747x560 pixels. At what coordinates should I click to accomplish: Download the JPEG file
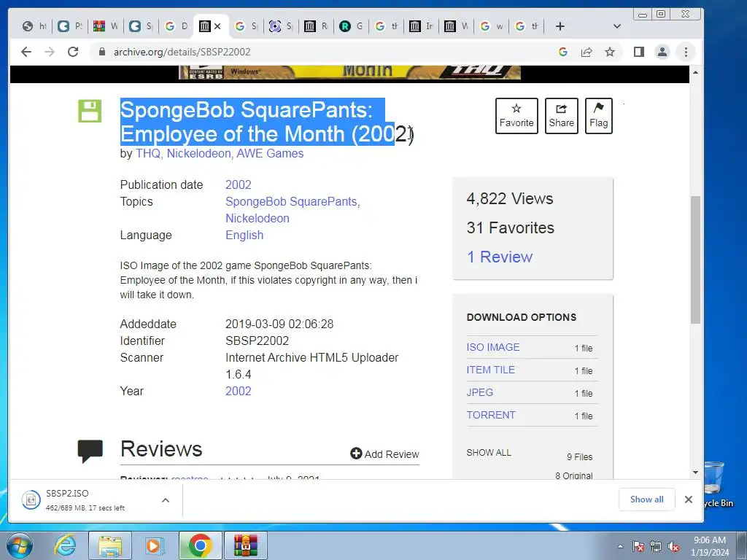point(480,392)
